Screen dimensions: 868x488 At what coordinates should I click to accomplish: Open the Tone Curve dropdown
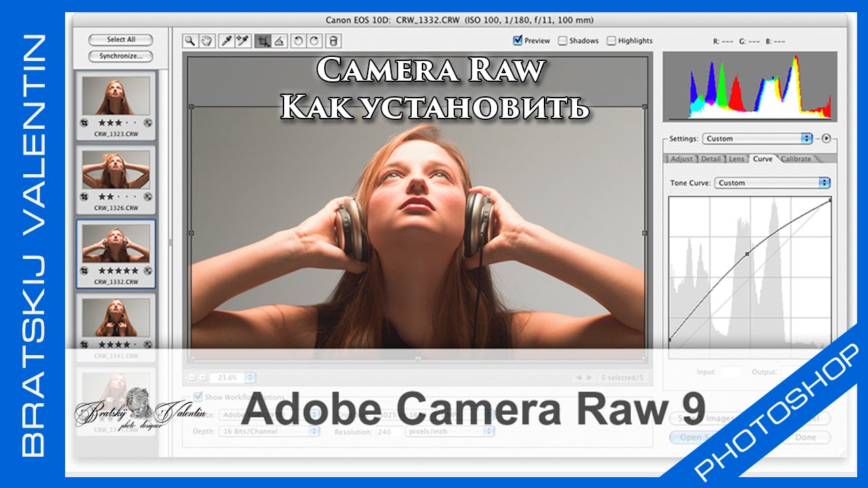pos(772,183)
